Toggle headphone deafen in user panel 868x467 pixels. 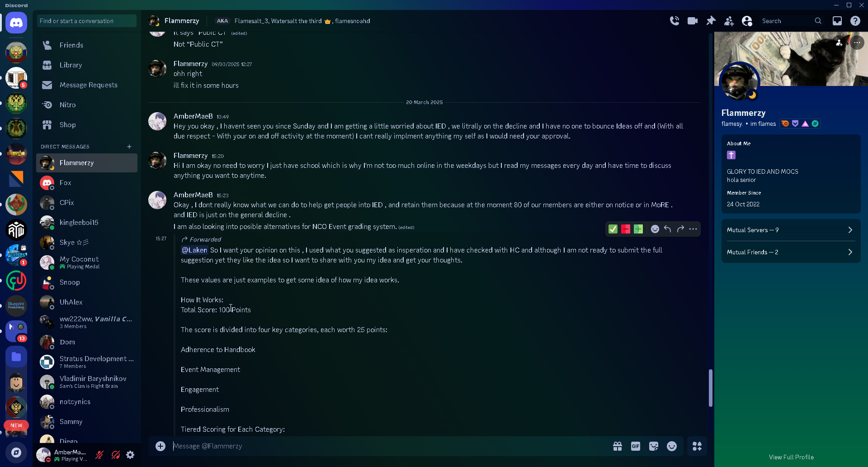coord(116,455)
